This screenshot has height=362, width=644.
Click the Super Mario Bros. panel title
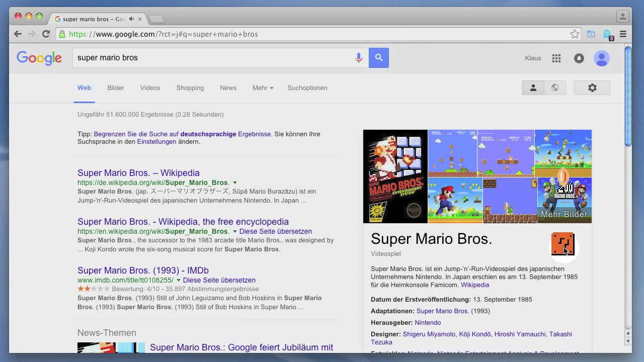click(x=431, y=239)
